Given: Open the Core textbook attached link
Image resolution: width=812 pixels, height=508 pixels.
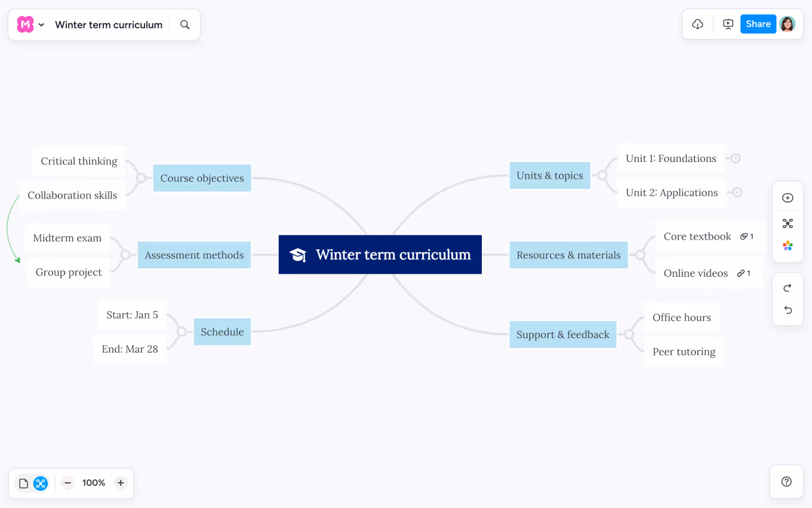Looking at the screenshot, I should point(746,237).
